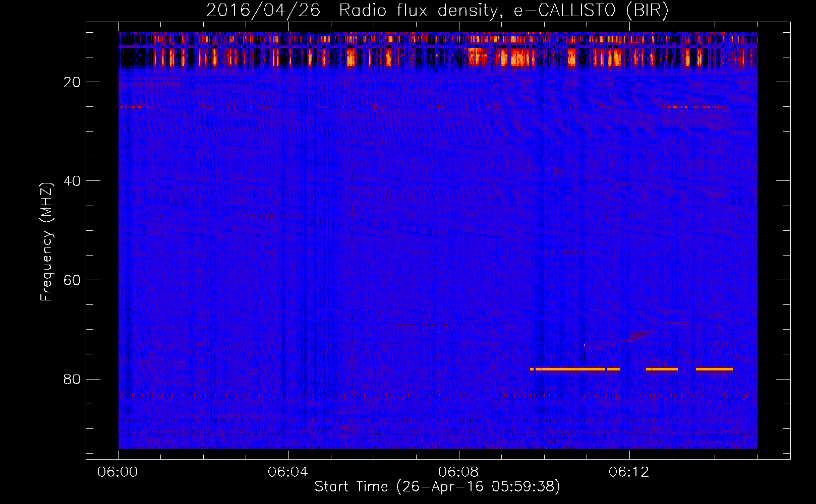Click the rightmost orange line segment near 80 MHz

pyautogui.click(x=714, y=369)
